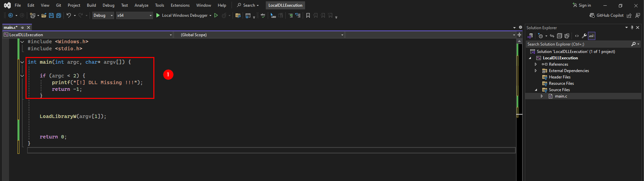Click Collapse All icon in Solution Explorer

coord(559,36)
